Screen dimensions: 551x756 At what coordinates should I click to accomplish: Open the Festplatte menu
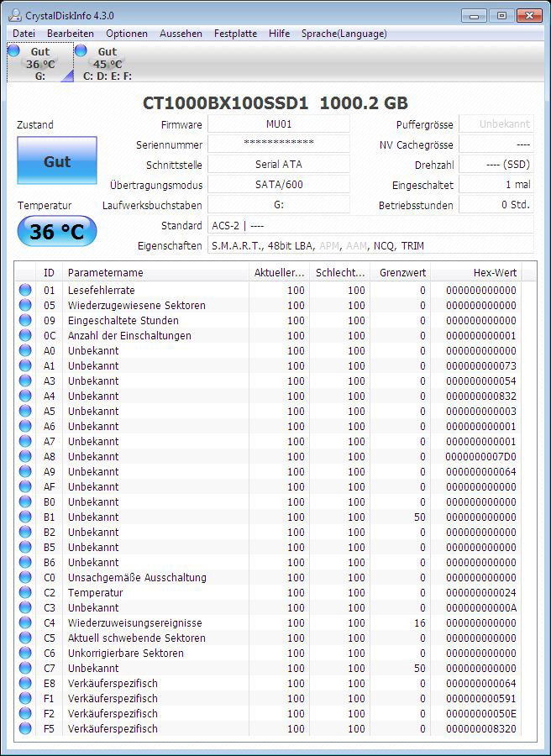pos(235,34)
